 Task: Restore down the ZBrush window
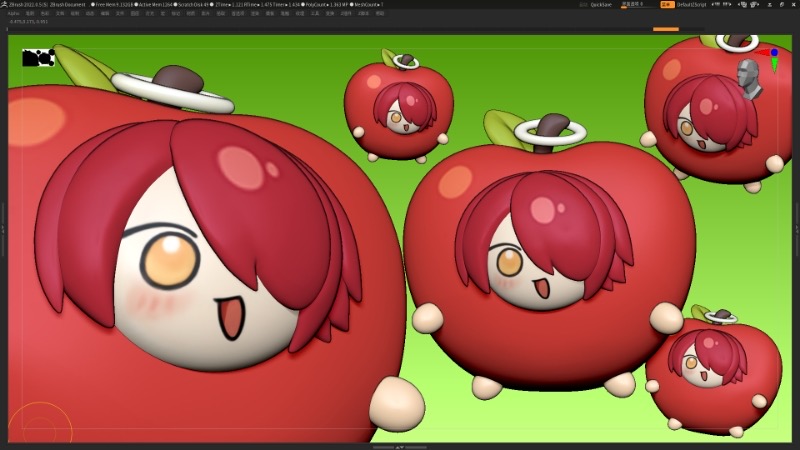pos(782,5)
